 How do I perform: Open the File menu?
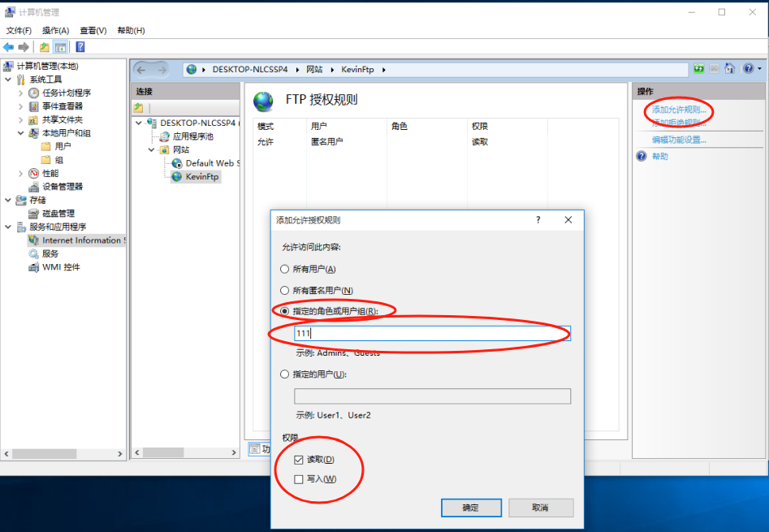point(19,30)
